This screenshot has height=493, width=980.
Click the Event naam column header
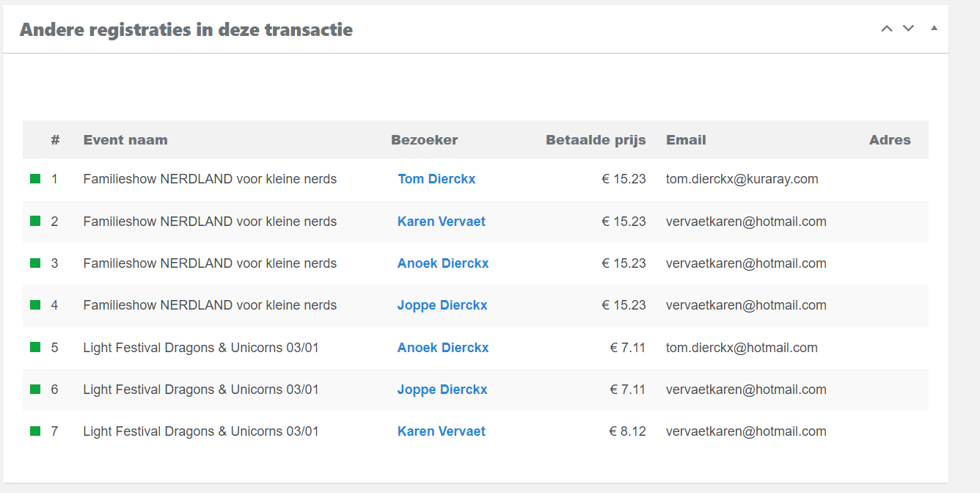[125, 140]
